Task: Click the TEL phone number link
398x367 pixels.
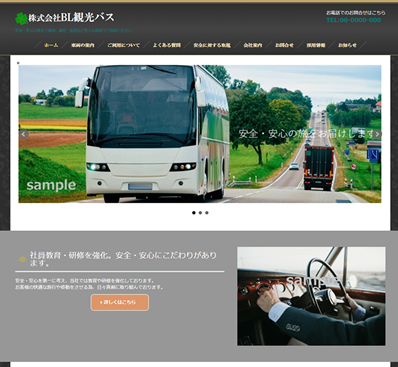Action: pyautogui.click(x=354, y=20)
